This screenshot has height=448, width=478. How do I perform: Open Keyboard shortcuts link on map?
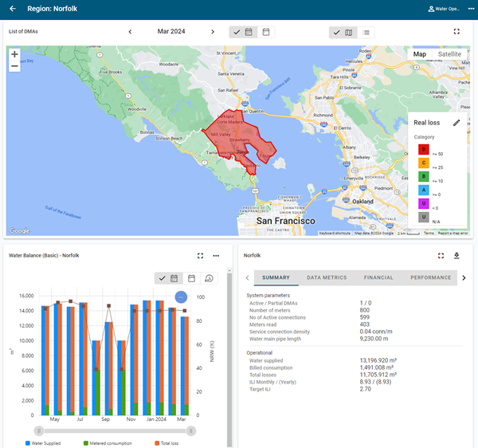tap(335, 233)
